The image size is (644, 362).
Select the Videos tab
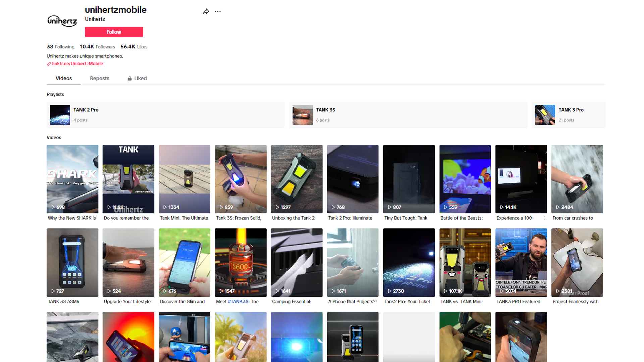click(64, 78)
